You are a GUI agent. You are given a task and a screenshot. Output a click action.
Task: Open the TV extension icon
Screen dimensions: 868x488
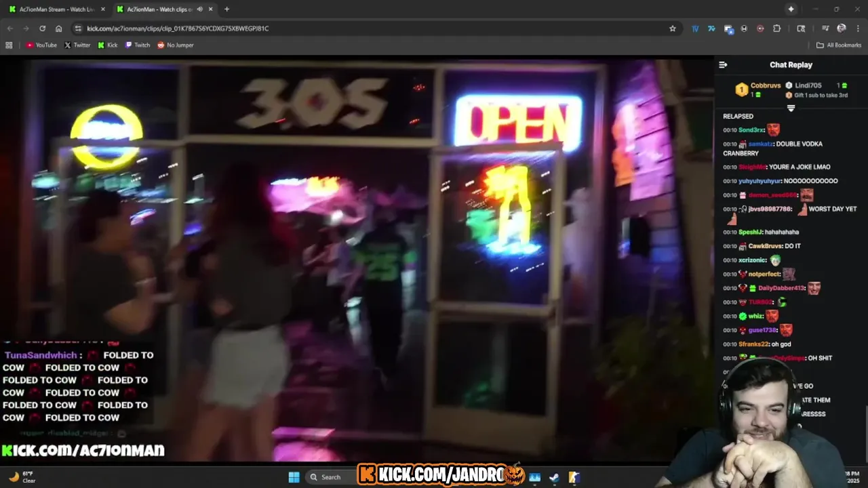coord(695,28)
